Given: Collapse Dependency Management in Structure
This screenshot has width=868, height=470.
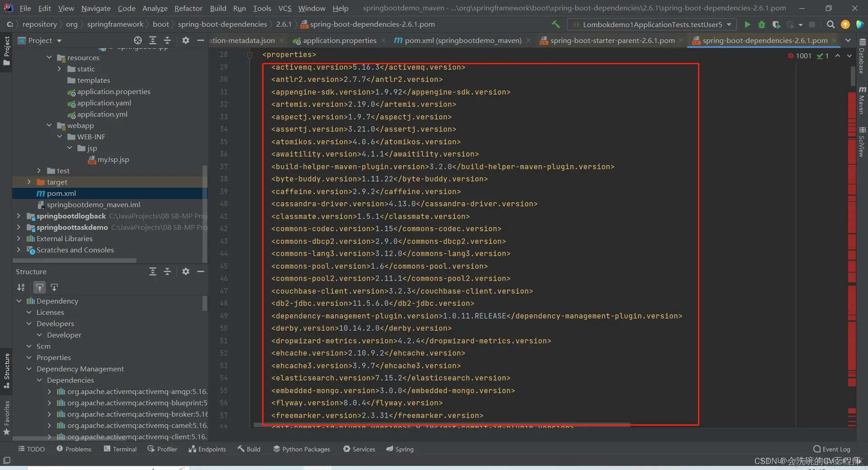Looking at the screenshot, I should 29,369.
